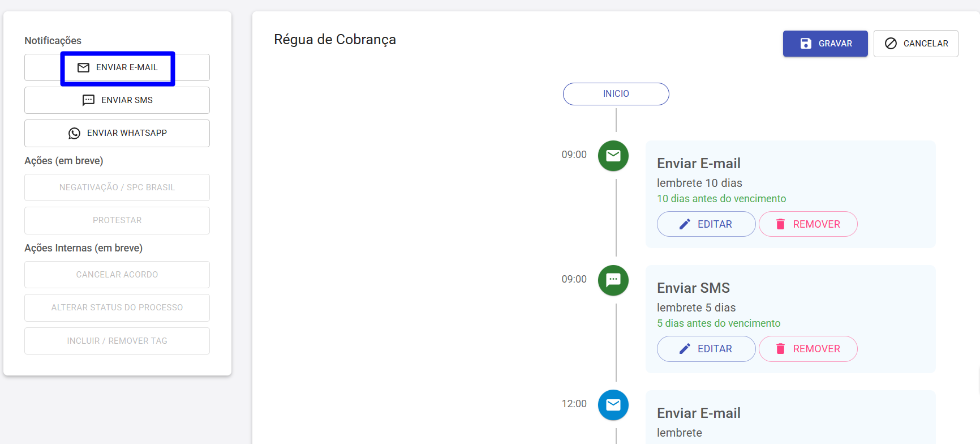Image resolution: width=980 pixels, height=444 pixels.
Task: Click the envelope icon in Enviar E-mail button
Action: point(83,68)
